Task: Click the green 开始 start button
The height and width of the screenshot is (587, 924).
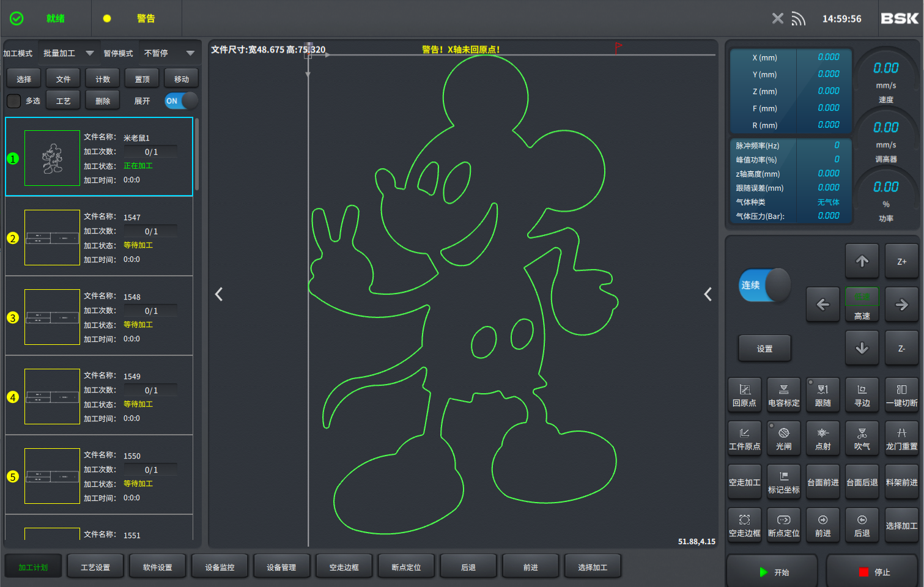Action: (x=773, y=572)
